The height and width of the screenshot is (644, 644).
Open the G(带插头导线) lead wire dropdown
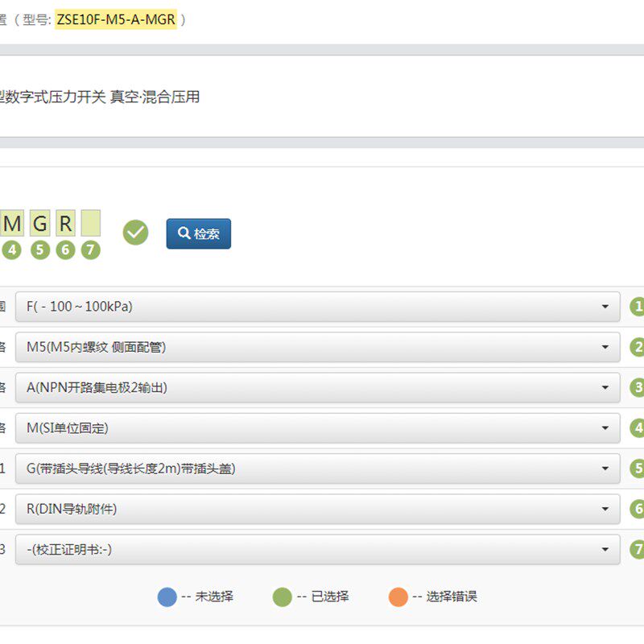317,469
